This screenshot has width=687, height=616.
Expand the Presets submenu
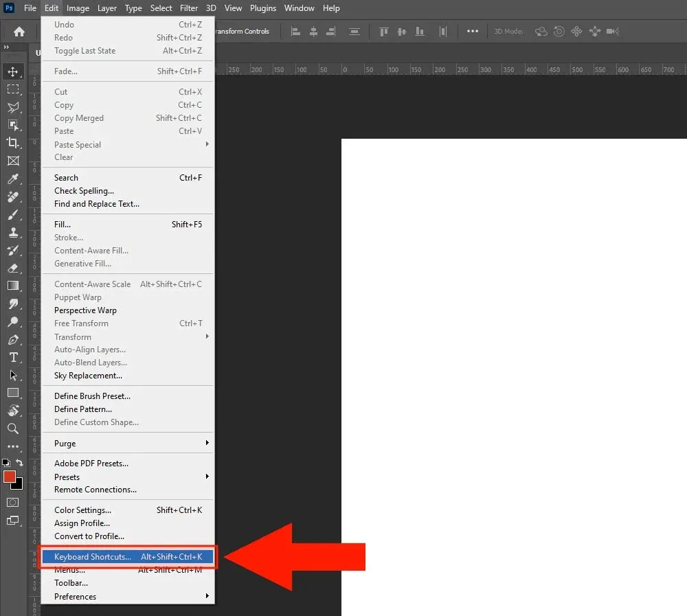pyautogui.click(x=128, y=477)
